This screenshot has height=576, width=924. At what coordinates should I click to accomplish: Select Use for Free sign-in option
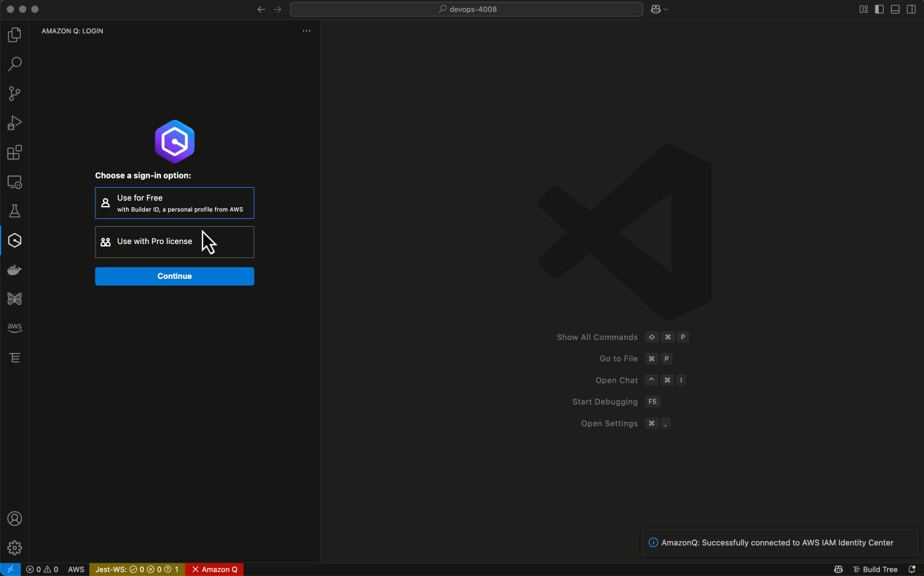click(x=174, y=203)
